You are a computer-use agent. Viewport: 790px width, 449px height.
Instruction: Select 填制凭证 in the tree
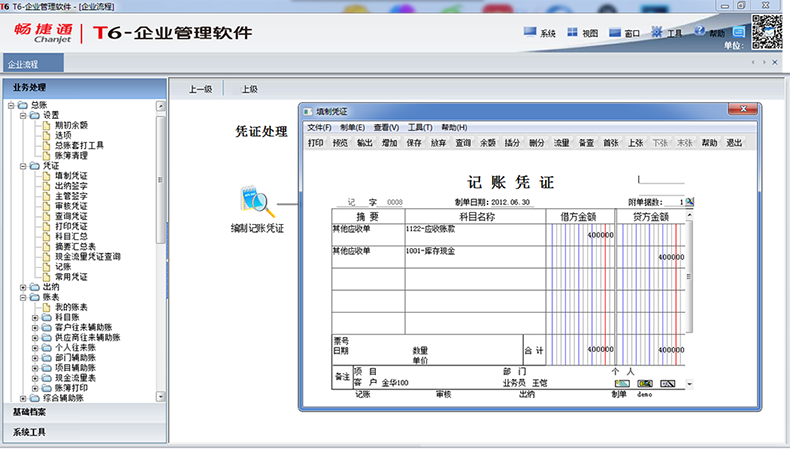click(x=71, y=176)
